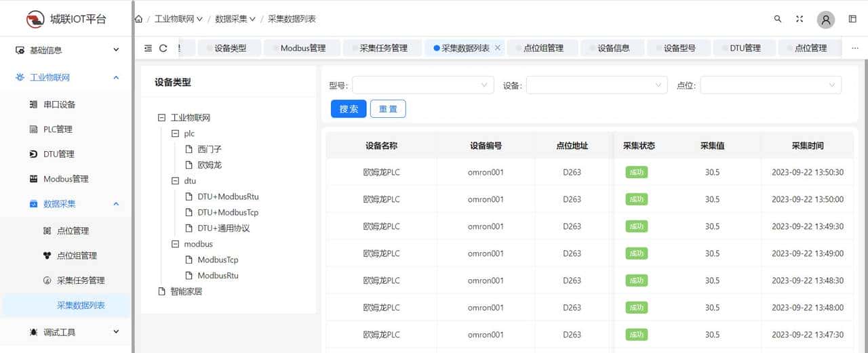Click the 搜索 button

click(x=349, y=109)
